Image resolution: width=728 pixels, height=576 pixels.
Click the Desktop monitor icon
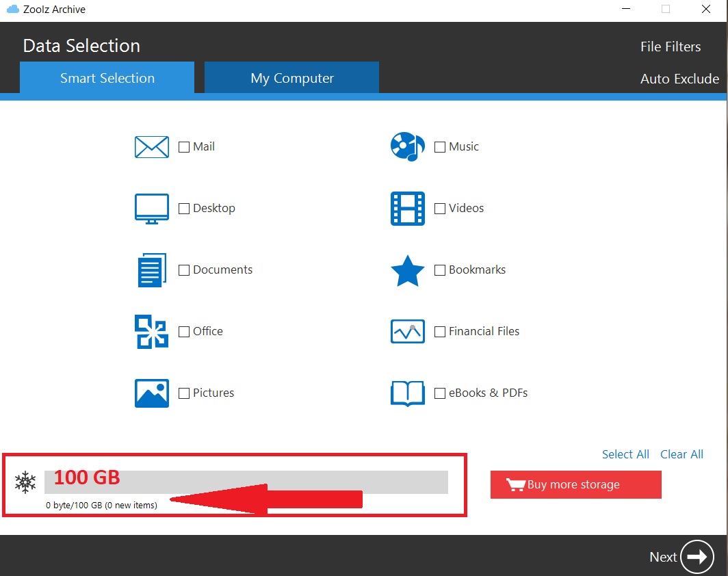tap(151, 209)
